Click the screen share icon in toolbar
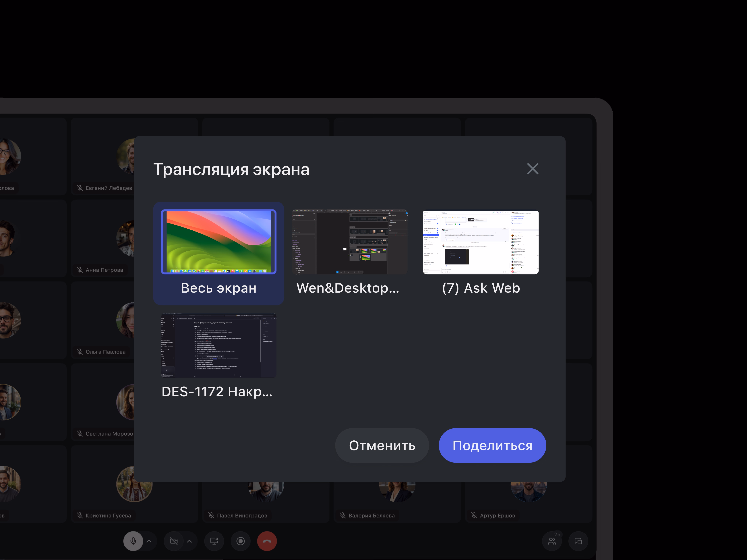Viewport: 747px width, 560px height. [214, 541]
